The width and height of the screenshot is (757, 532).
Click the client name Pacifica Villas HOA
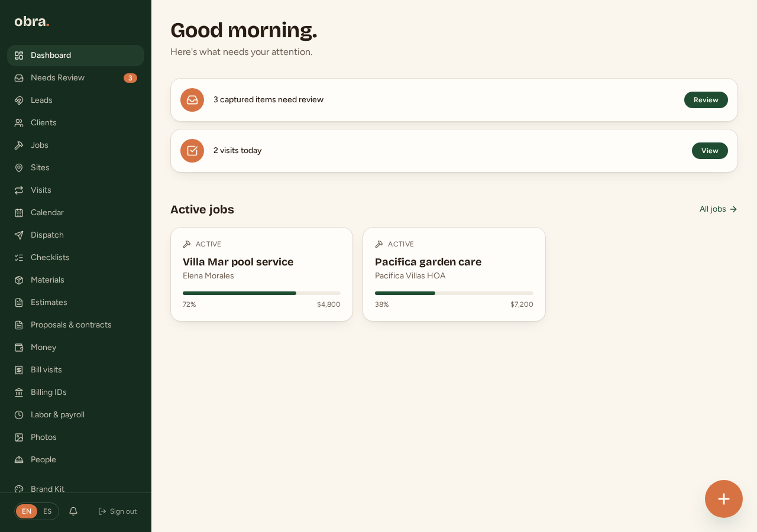(x=410, y=276)
